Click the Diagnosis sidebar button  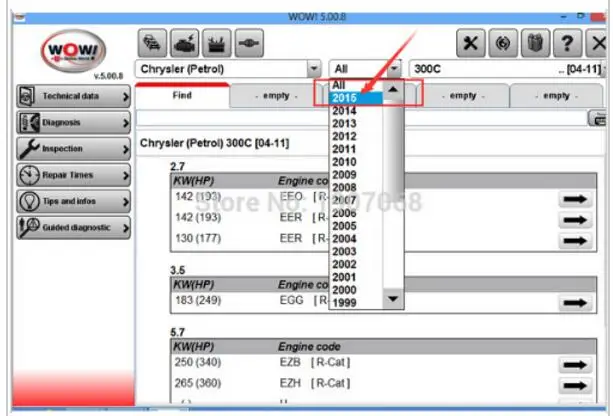[x=73, y=122]
